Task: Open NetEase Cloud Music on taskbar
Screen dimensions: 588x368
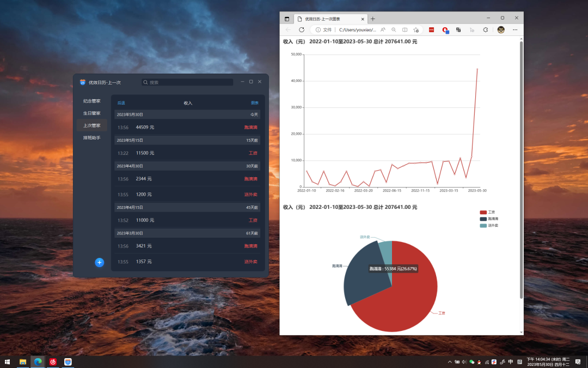Action: pyautogui.click(x=53, y=362)
